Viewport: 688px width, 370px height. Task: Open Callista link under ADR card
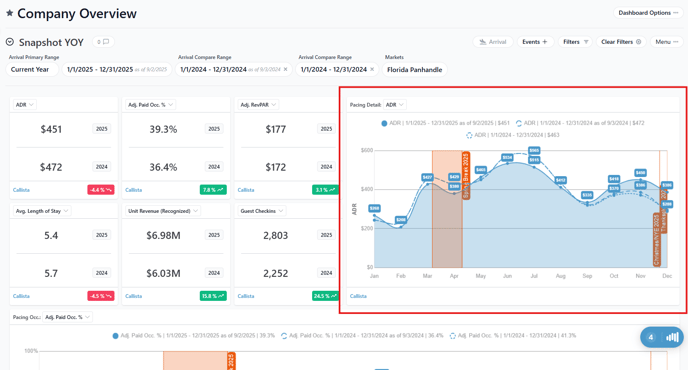(x=21, y=190)
